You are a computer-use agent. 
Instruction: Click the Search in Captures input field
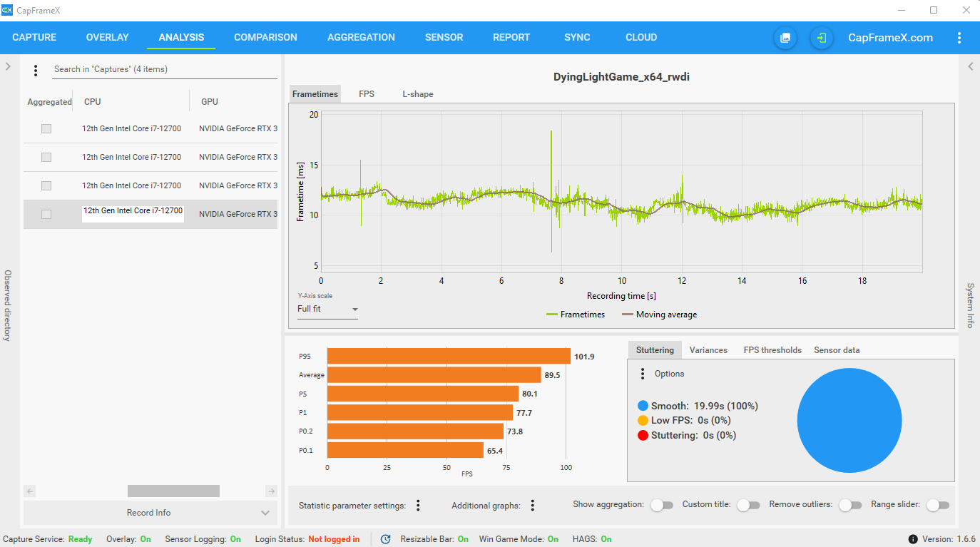pos(165,69)
